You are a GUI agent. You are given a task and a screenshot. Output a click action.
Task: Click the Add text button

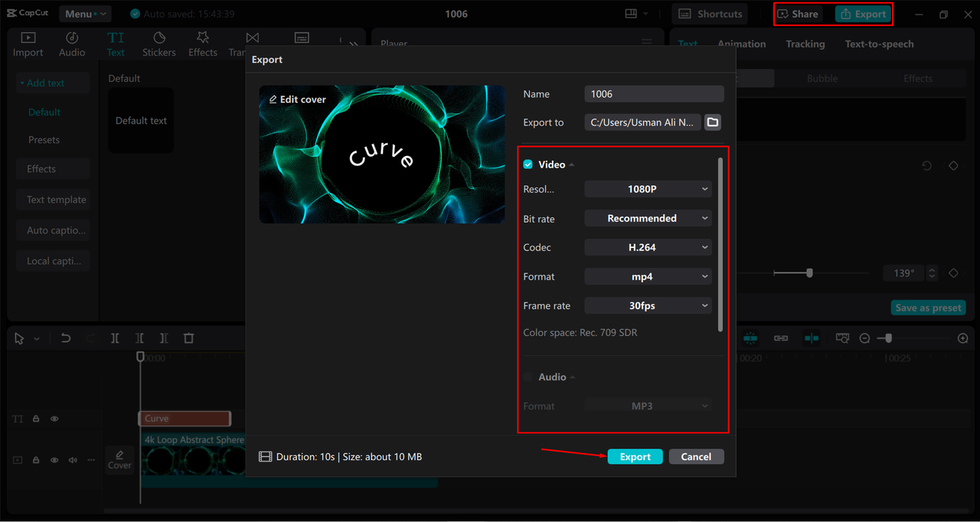pos(54,83)
